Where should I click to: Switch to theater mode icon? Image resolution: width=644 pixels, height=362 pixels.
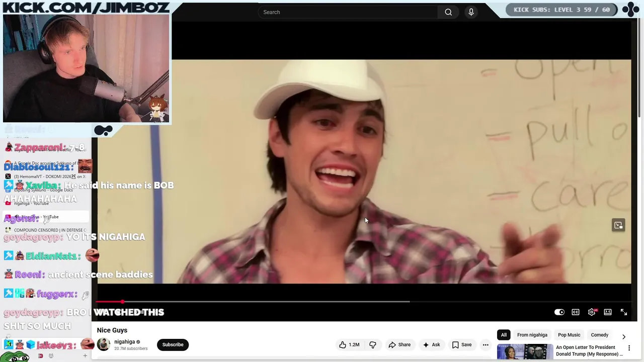click(608, 312)
